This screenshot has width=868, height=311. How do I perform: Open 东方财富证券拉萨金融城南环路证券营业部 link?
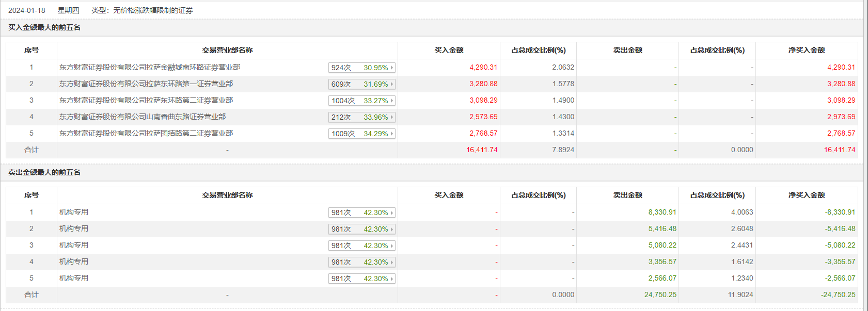pyautogui.click(x=150, y=67)
